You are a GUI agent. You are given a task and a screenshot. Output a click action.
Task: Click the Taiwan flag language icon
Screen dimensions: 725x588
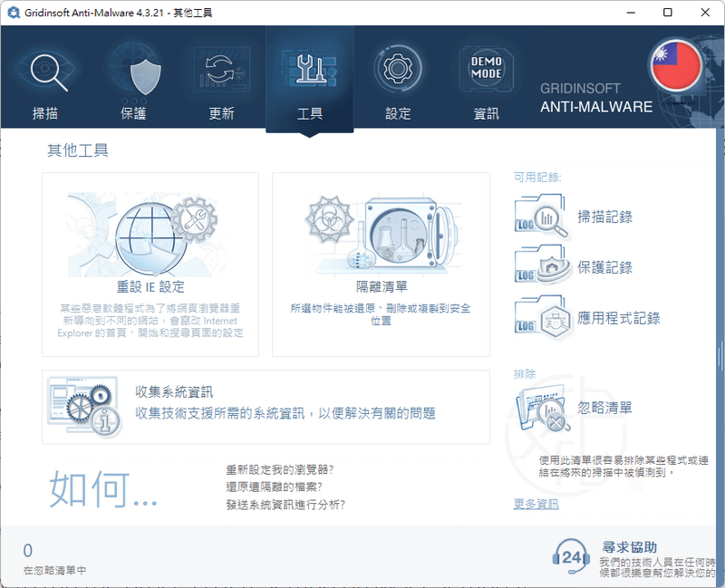(676, 66)
